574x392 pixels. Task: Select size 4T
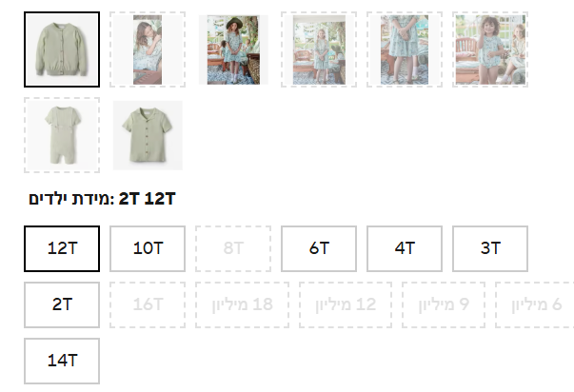point(405,249)
